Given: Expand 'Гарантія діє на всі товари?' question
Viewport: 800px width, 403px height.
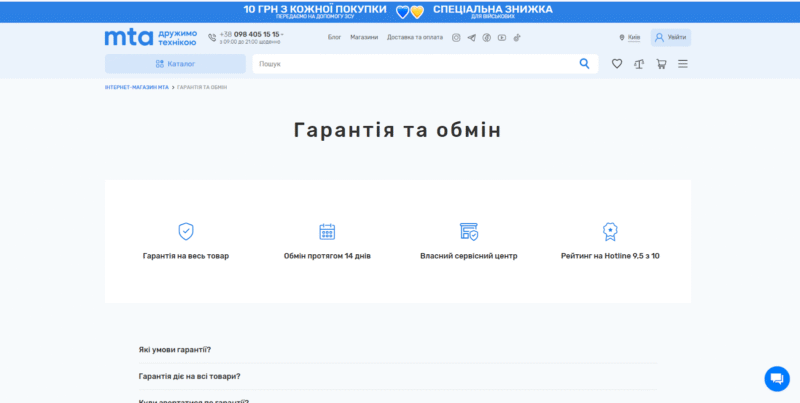Looking at the screenshot, I should (x=397, y=376).
